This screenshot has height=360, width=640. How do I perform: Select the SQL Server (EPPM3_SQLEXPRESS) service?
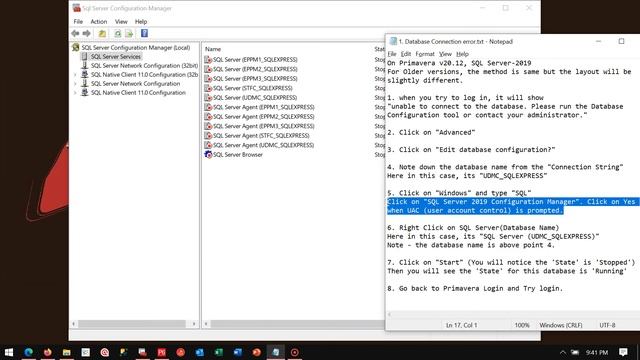point(255,78)
